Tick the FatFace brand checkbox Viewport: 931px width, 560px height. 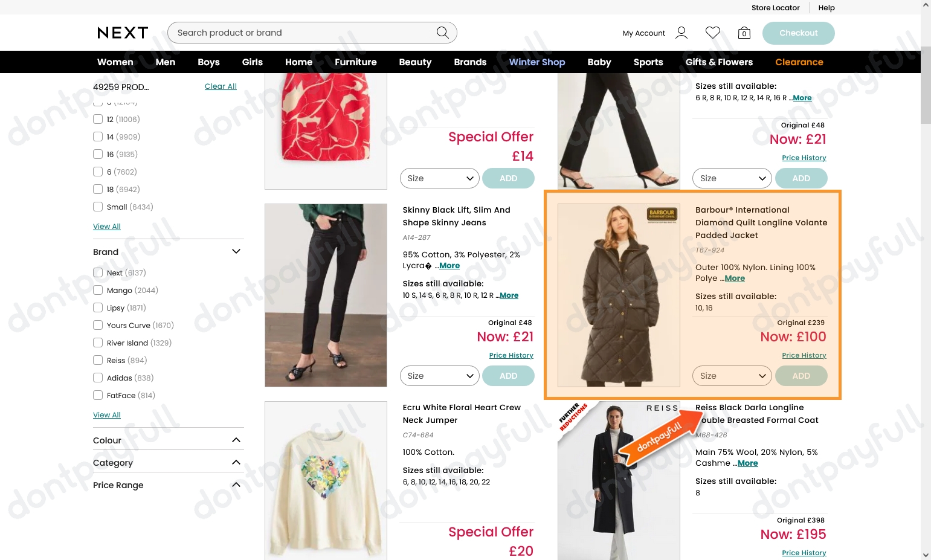(x=98, y=395)
